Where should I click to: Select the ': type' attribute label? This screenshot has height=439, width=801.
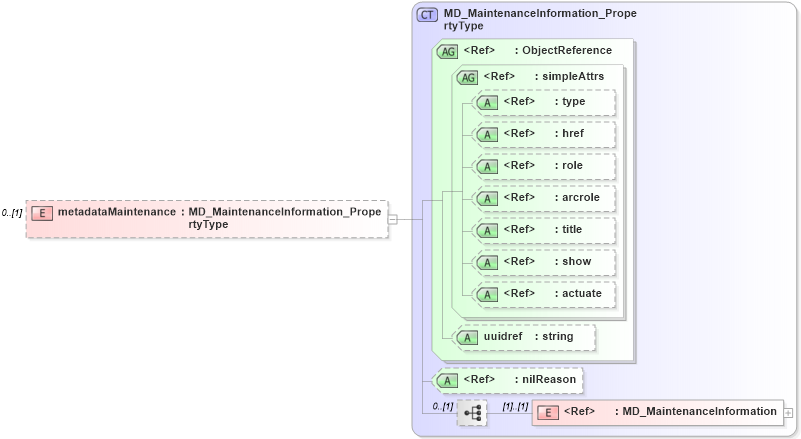point(570,101)
